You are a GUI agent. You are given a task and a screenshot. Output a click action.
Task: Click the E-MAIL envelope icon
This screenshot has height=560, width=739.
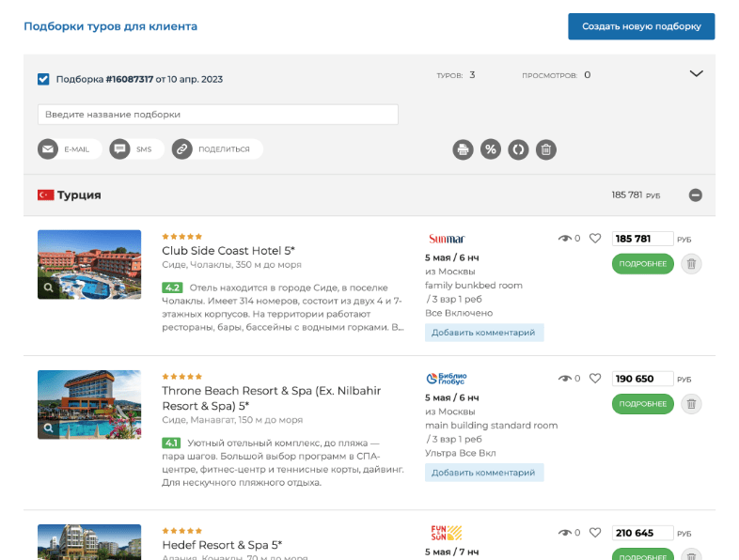48,149
